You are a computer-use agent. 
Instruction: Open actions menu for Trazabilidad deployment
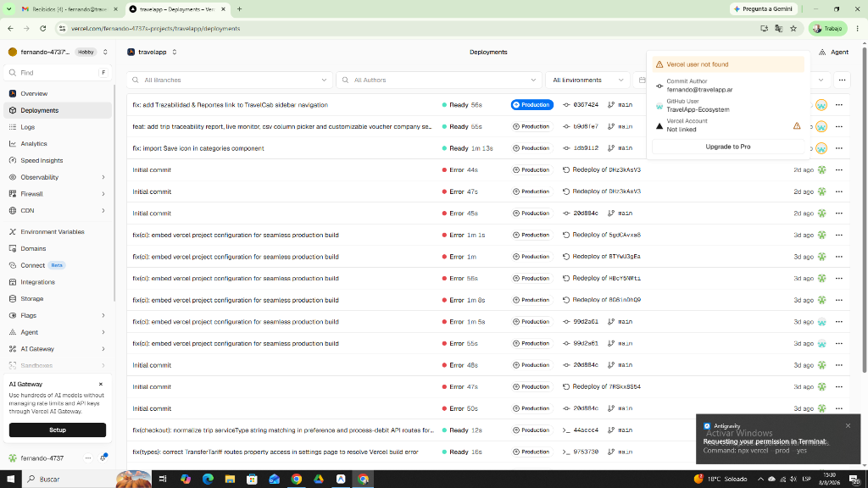pyautogui.click(x=839, y=104)
